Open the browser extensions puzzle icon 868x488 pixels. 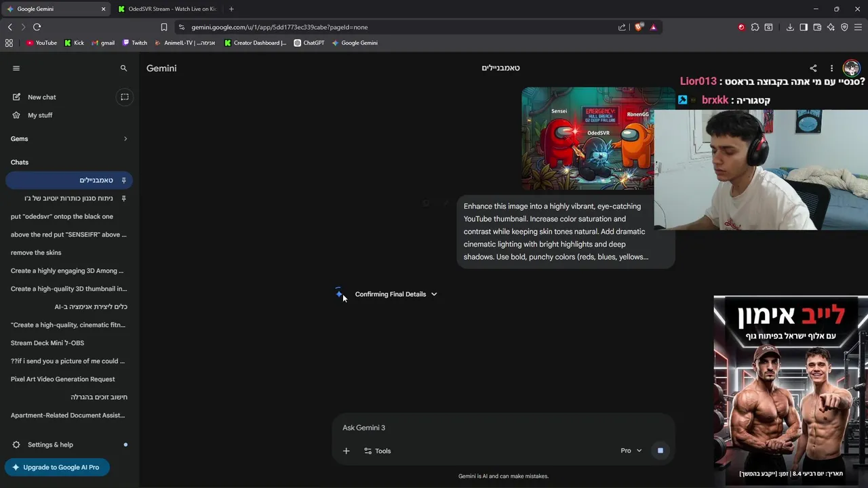[755, 27]
